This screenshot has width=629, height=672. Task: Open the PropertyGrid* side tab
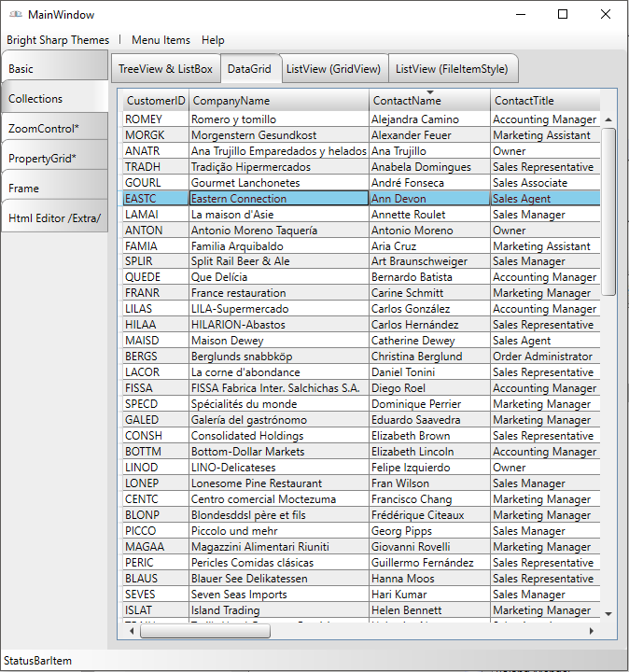[x=54, y=159]
